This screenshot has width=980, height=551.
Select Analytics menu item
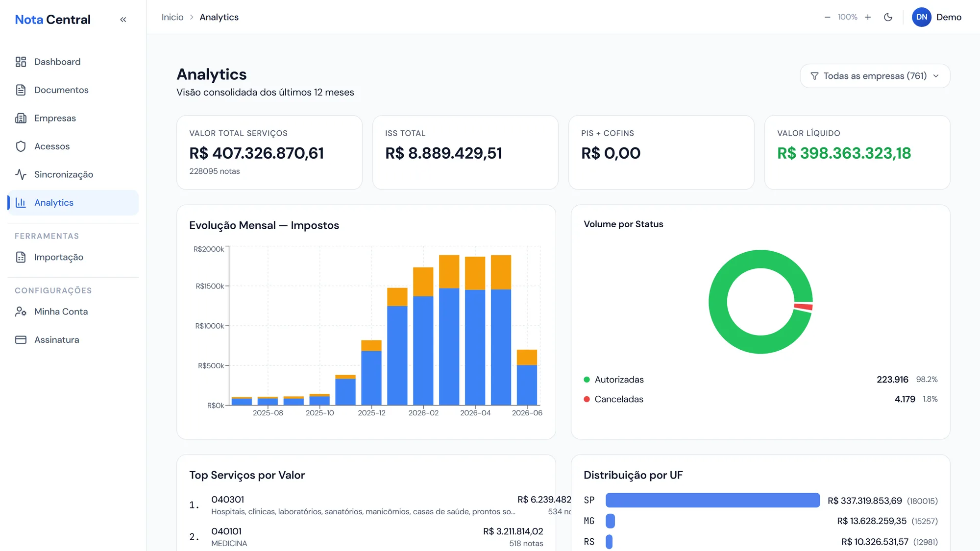pos(73,203)
